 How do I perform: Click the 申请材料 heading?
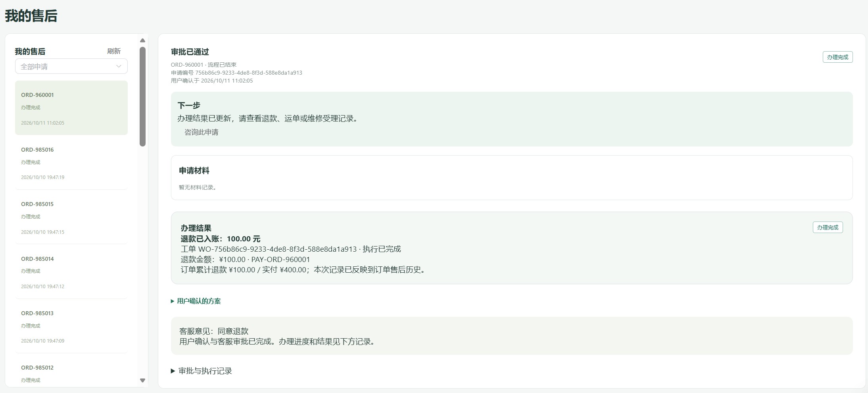(194, 171)
